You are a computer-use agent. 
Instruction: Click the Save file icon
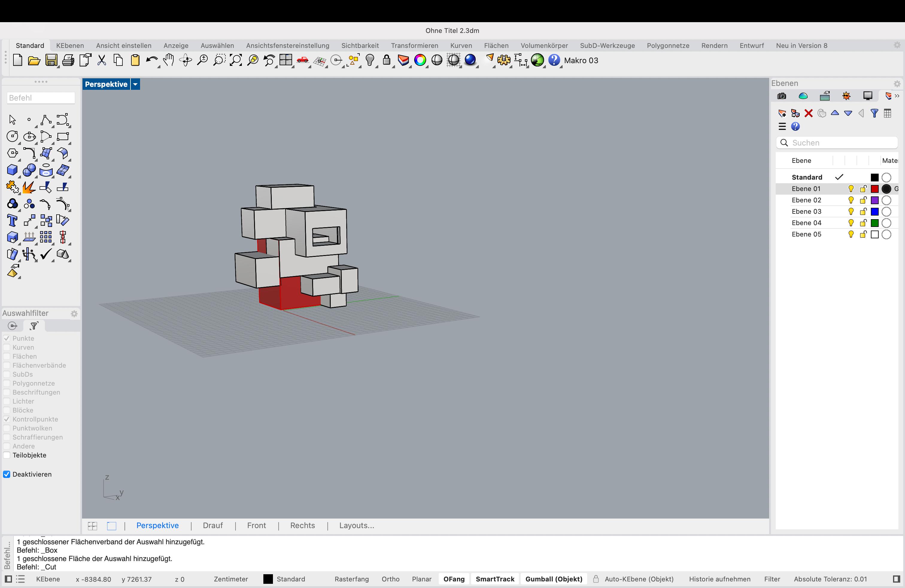click(51, 60)
